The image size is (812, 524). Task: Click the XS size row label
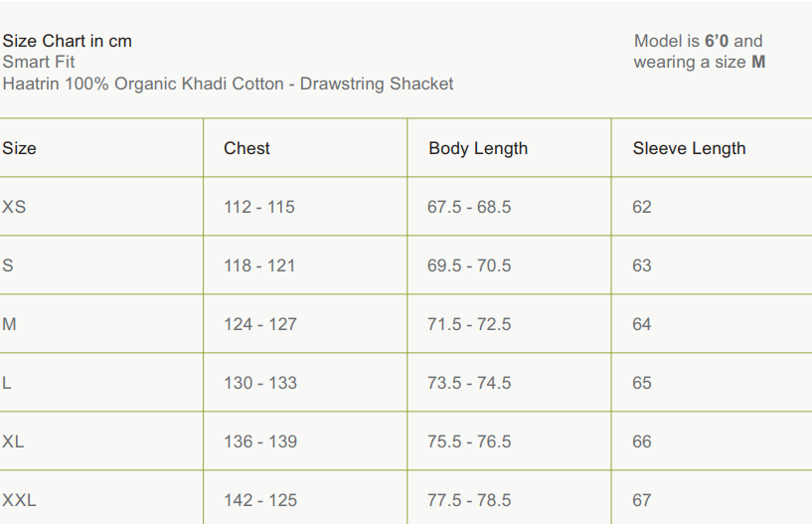point(14,207)
